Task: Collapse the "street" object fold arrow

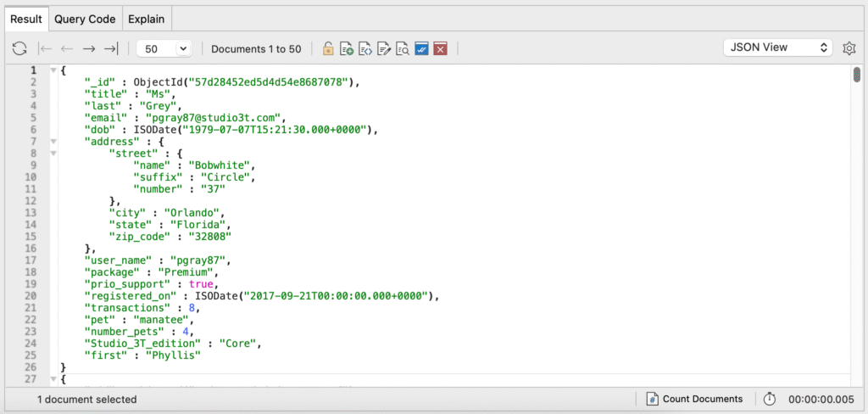Action: (53, 154)
